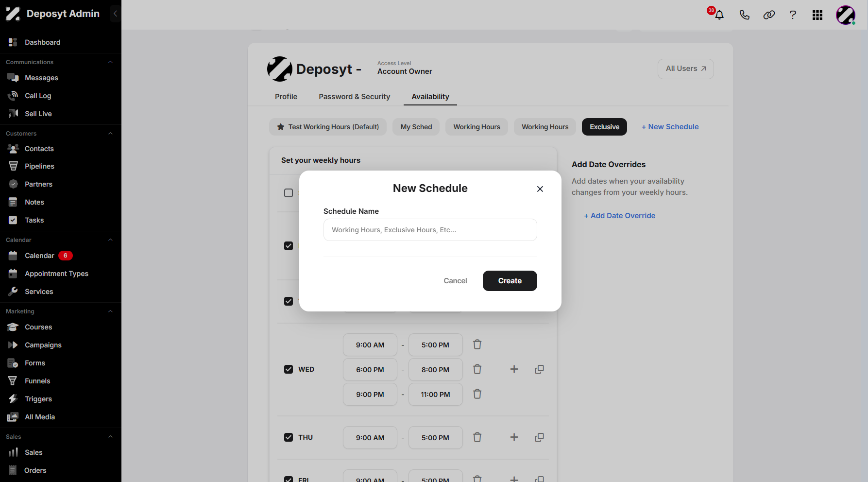Collapse the Marketing sidebar section
868x482 pixels.
click(x=110, y=311)
